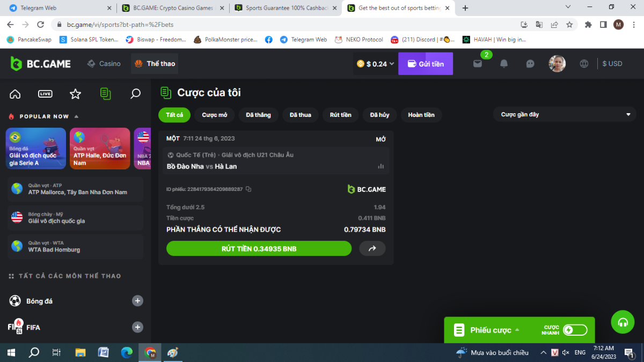Image resolution: width=644 pixels, height=362 pixels.
Task: Expand the FIFA category with plus
Action: click(x=138, y=327)
